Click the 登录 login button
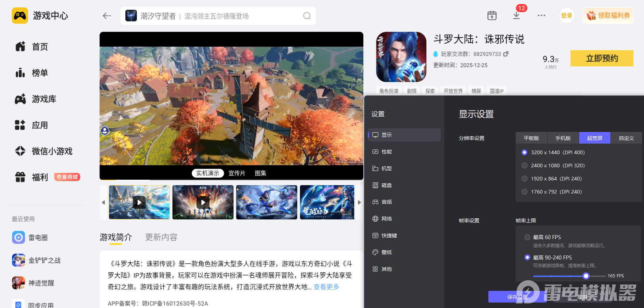The width and height of the screenshot is (644, 308). [567, 16]
